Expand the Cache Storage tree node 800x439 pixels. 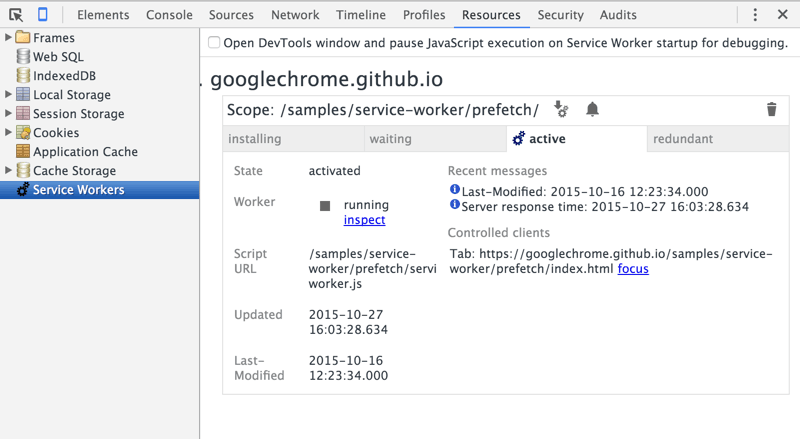[x=8, y=170]
